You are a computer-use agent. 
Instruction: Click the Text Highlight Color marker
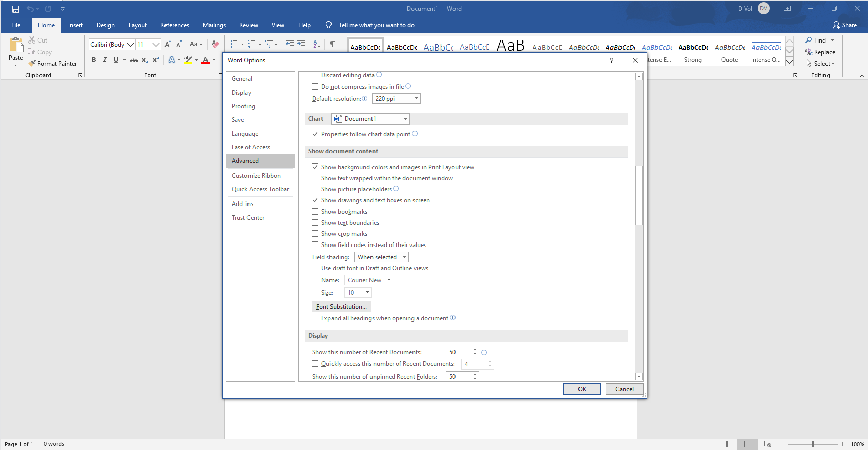(188, 60)
